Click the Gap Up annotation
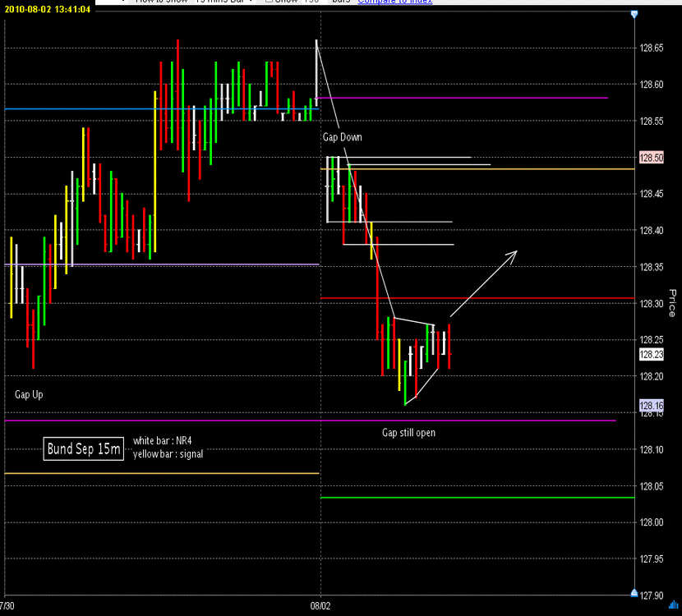682x616 pixels. 29,395
